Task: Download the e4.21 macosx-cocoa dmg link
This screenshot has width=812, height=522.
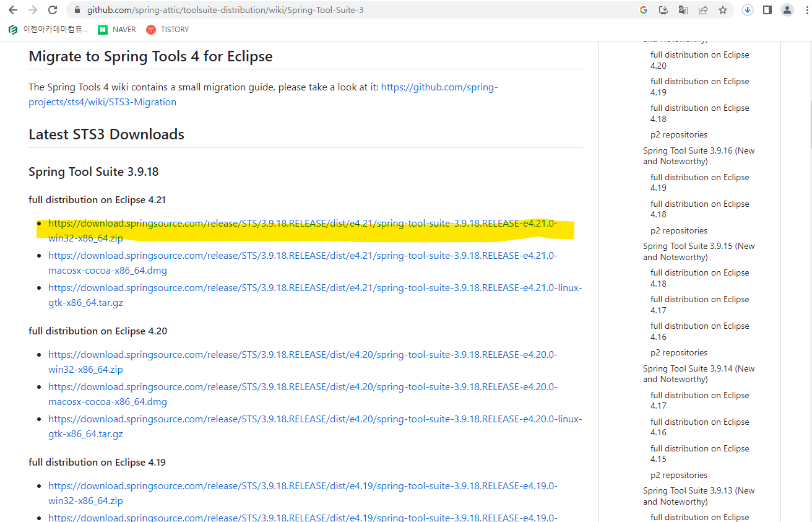Action: (x=303, y=263)
